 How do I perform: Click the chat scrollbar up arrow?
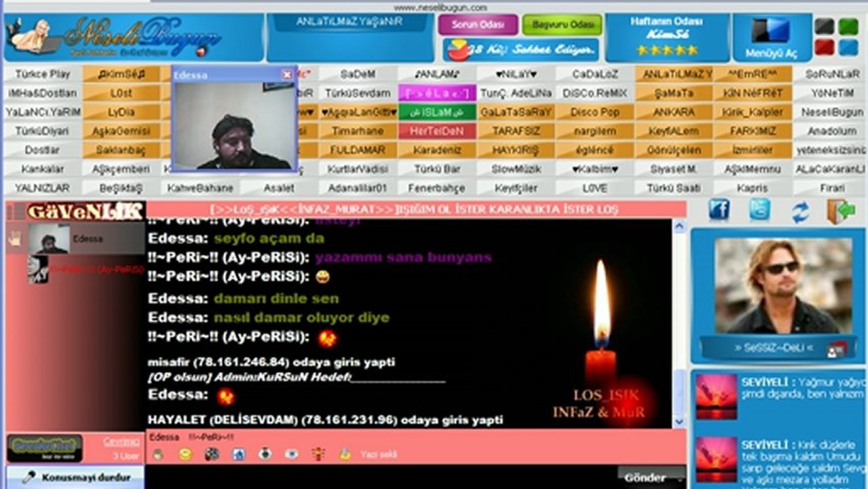(679, 228)
